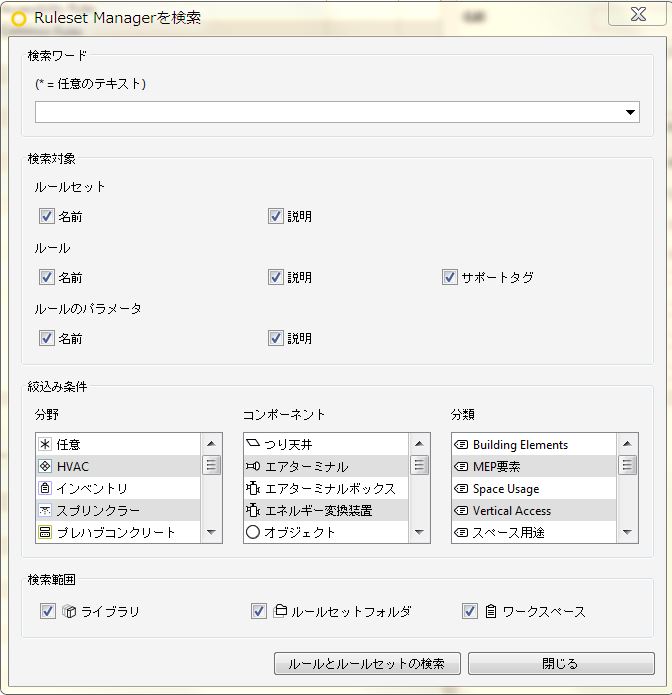Select エアターミナルボックス in コンポーネント list
This screenshot has height=695, width=672.
[x=326, y=488]
